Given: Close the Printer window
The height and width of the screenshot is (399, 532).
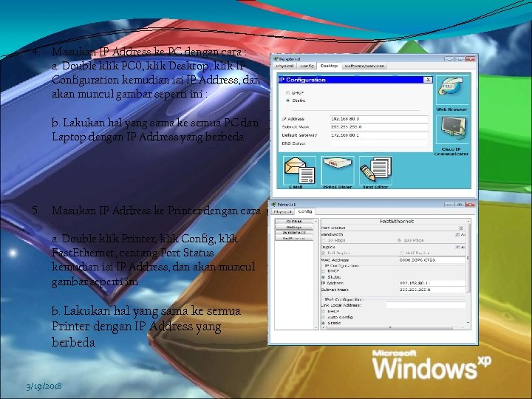Looking at the screenshot, I should coord(470,205).
